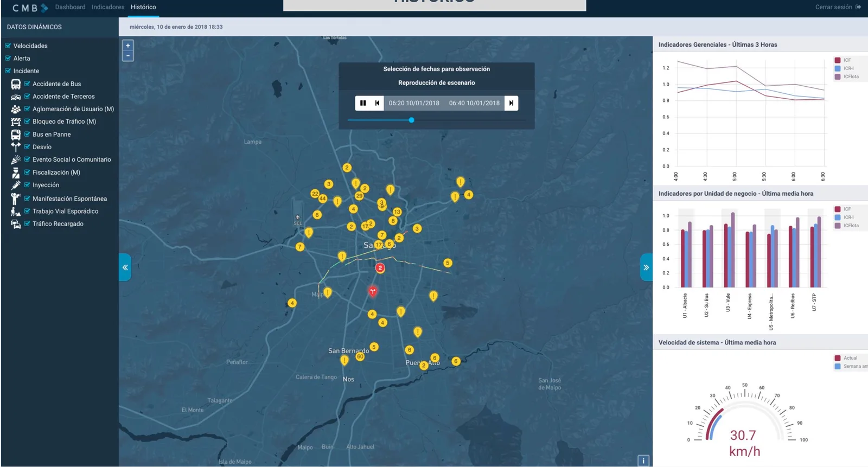The height and width of the screenshot is (467, 868).
Task: Skip back to the previous time interval
Action: tap(377, 103)
